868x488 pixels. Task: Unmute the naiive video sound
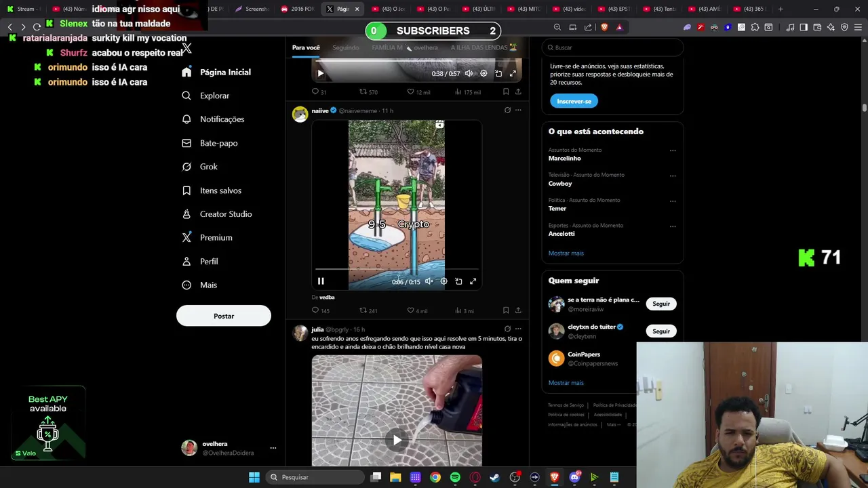click(x=429, y=281)
